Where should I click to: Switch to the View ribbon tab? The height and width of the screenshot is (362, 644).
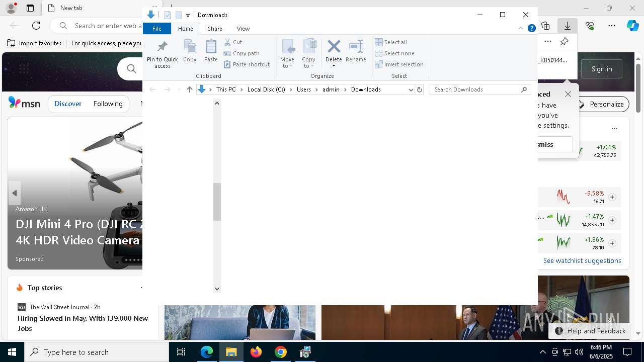(x=243, y=29)
